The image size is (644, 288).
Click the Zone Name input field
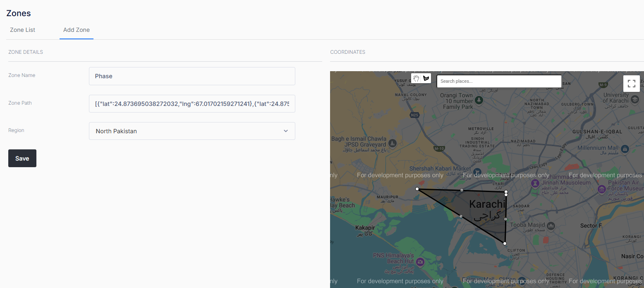[192, 76]
